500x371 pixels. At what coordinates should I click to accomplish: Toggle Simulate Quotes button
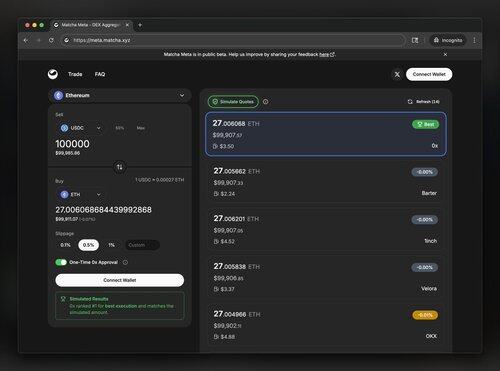233,102
